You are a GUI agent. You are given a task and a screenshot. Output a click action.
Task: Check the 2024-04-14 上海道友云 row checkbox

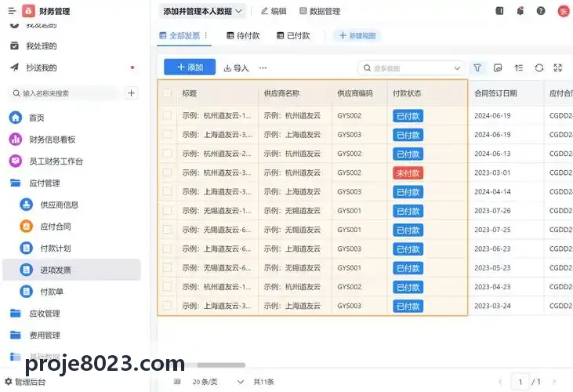click(167, 191)
